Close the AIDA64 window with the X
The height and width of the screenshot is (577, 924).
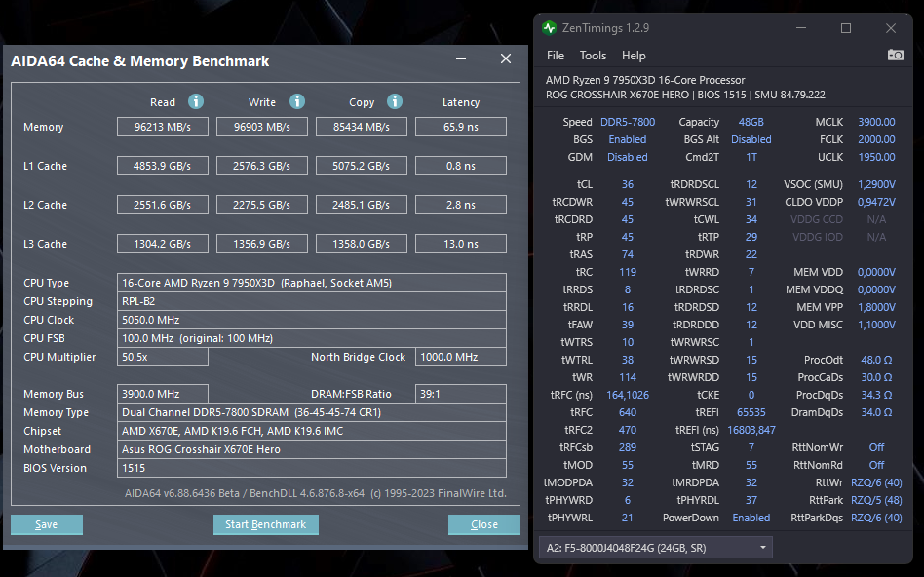point(506,58)
